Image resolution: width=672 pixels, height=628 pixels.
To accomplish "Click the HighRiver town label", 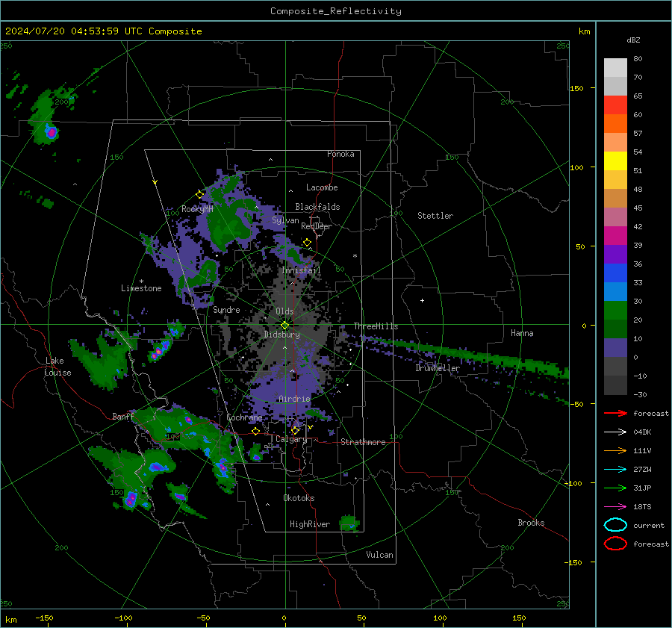I will point(310,524).
